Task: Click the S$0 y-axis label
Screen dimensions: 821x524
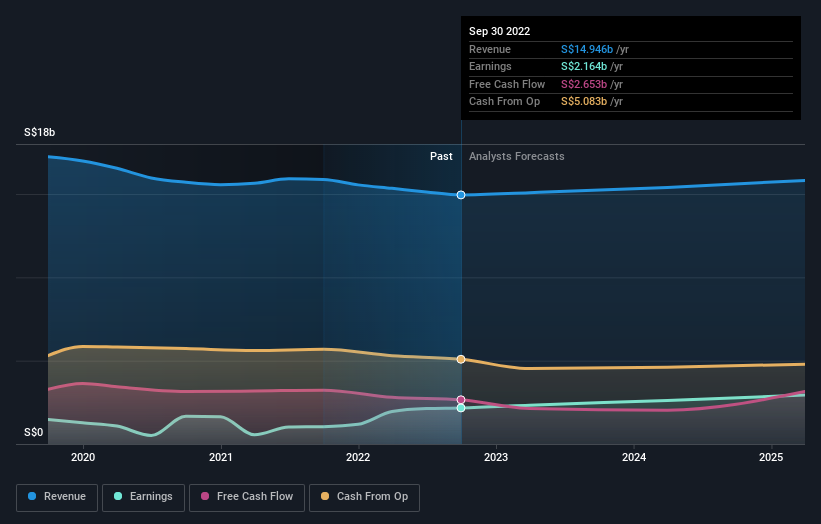Action: (x=34, y=432)
